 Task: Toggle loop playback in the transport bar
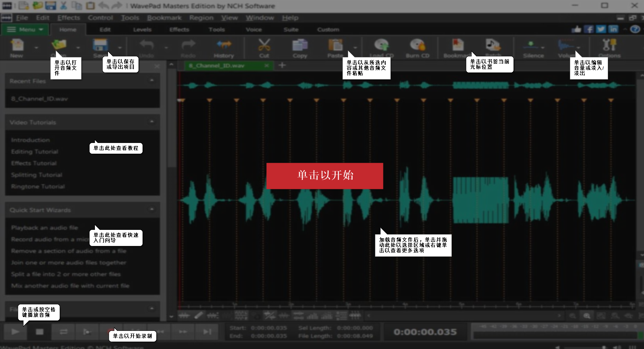pyautogui.click(x=63, y=332)
